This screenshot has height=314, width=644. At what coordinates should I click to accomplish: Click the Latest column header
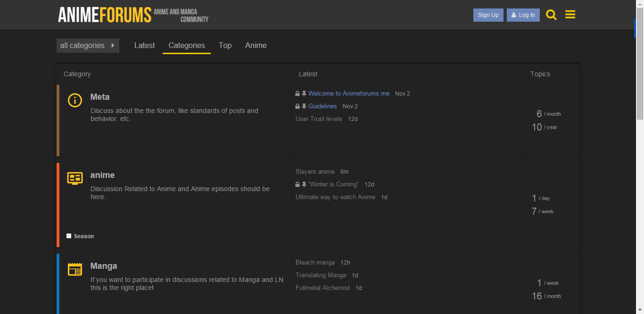[x=308, y=74]
